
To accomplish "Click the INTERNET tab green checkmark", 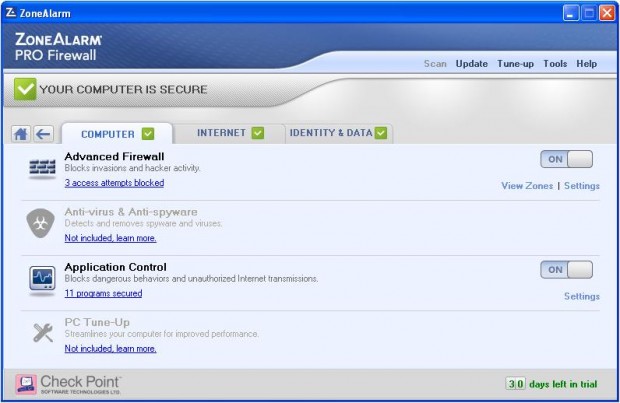I will [x=258, y=133].
